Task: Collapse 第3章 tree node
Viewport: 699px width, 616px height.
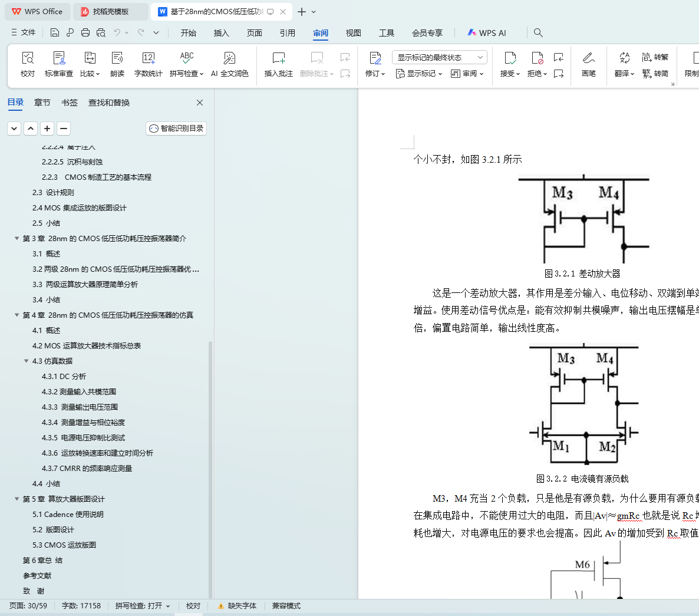Action: 17,239
